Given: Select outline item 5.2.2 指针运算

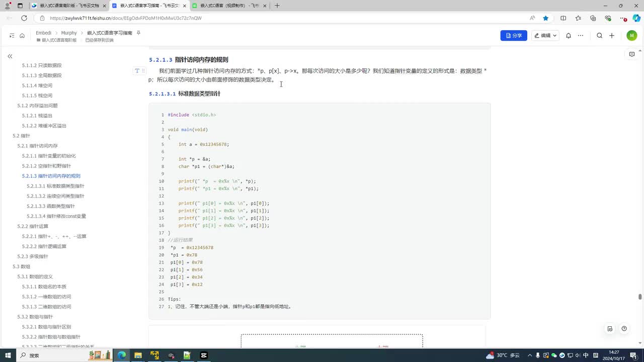Looking at the screenshot, I should pyautogui.click(x=33, y=226).
